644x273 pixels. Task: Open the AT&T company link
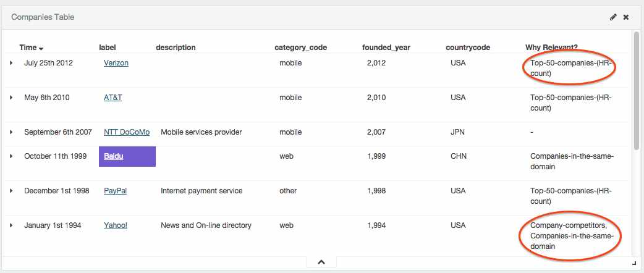point(113,98)
